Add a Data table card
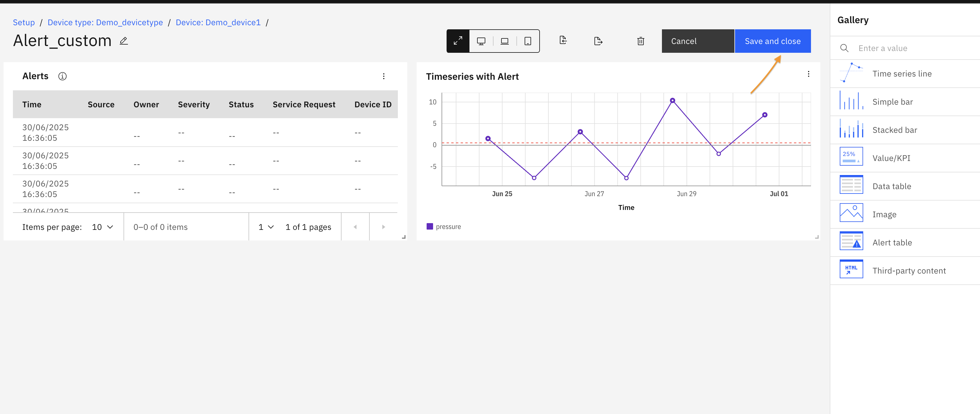Screen dimensions: 980x414 pyautogui.click(x=905, y=186)
